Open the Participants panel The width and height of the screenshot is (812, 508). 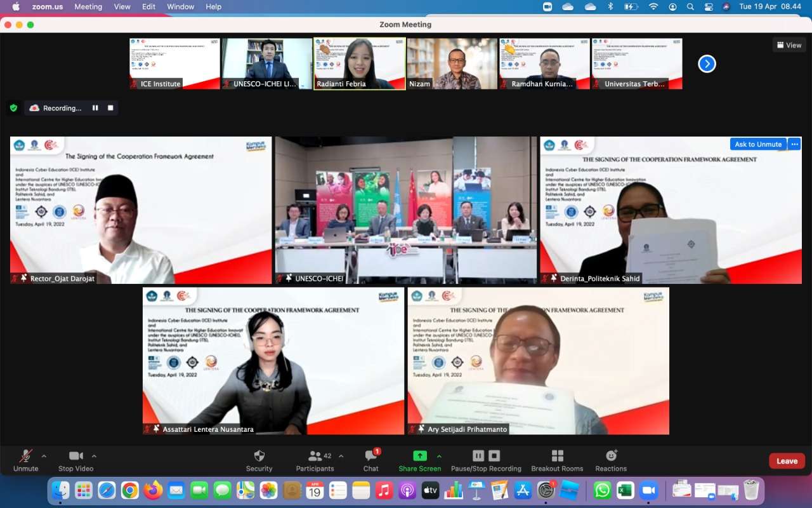coord(315,460)
